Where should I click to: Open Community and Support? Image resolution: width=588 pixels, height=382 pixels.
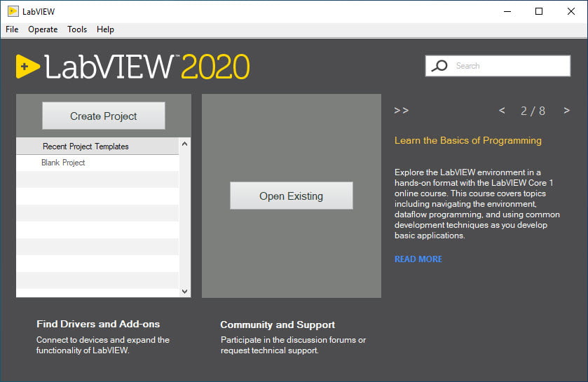point(278,325)
